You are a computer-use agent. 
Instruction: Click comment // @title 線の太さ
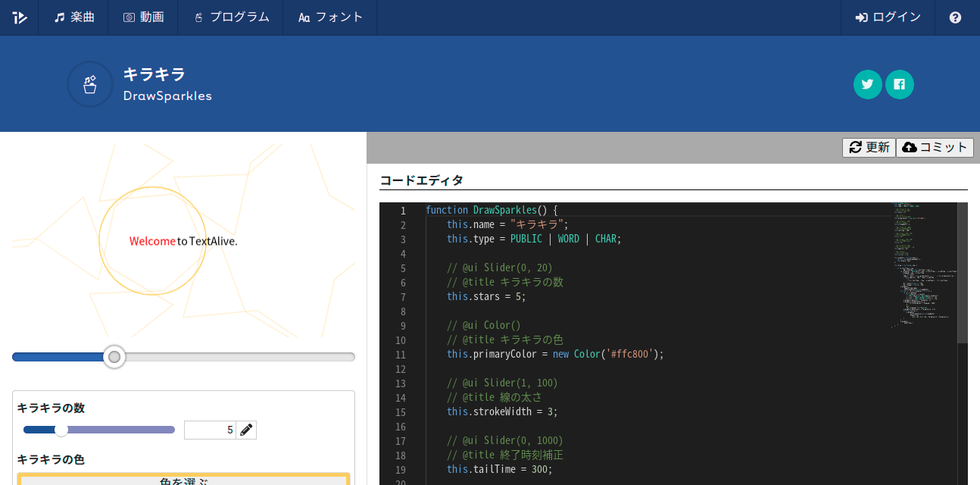tap(495, 397)
